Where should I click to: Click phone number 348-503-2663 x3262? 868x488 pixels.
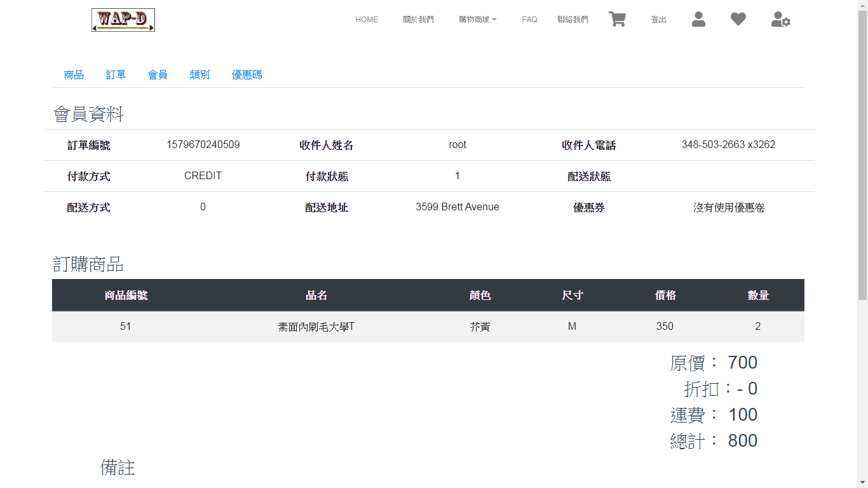728,145
